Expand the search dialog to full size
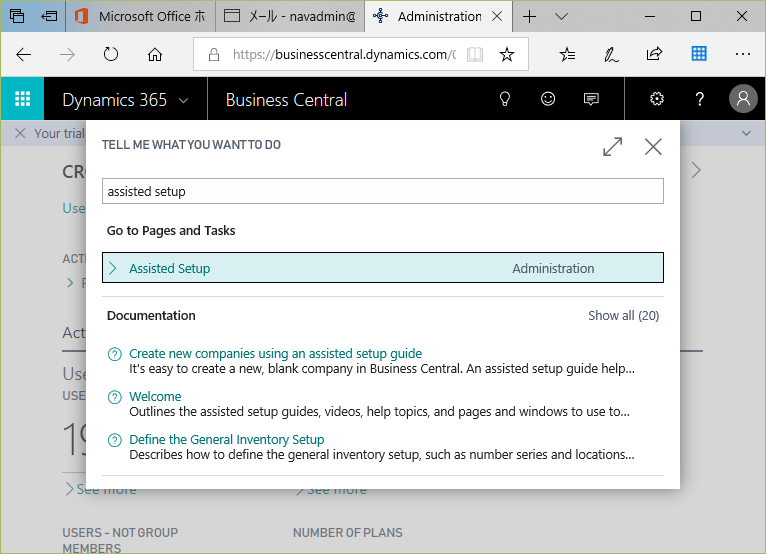The image size is (766, 554). [613, 147]
